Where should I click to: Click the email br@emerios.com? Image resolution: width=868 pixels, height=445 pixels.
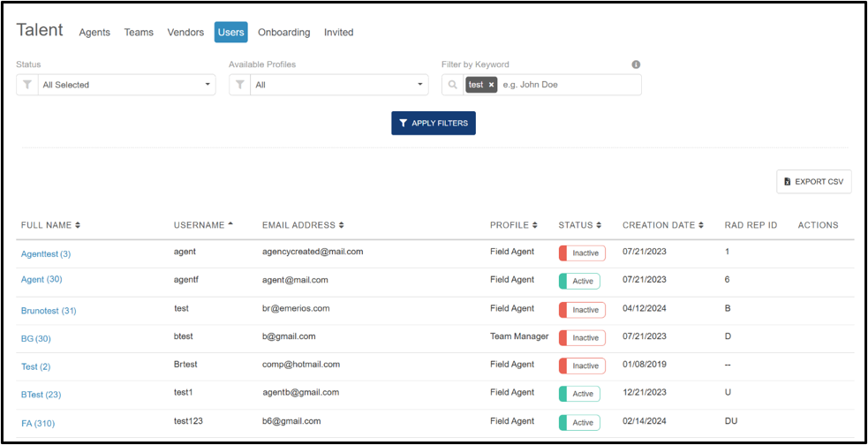tap(296, 308)
